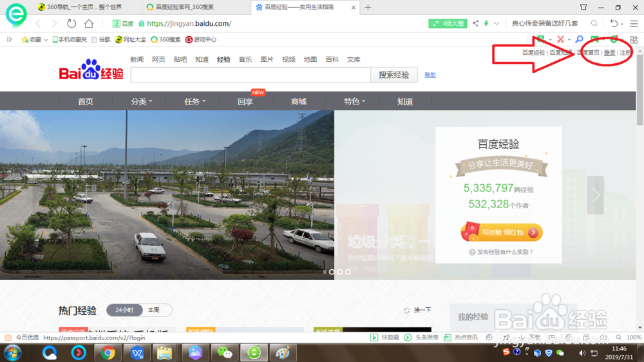Expand the 任务 navigation dropdown

pyautogui.click(x=195, y=102)
